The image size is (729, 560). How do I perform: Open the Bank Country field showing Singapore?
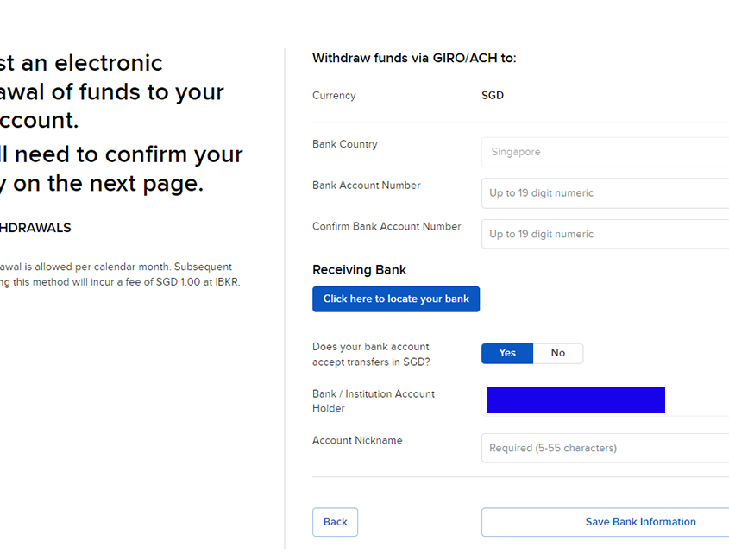click(x=604, y=152)
